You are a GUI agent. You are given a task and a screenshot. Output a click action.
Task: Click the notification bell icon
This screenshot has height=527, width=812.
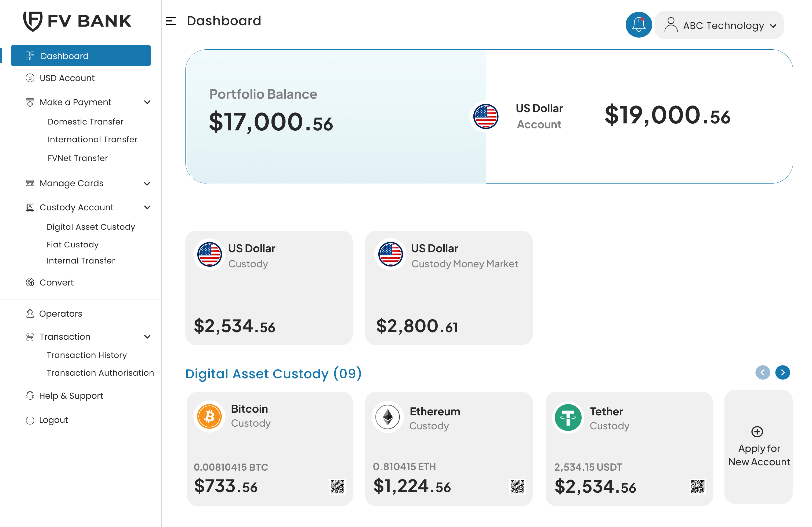pos(638,25)
